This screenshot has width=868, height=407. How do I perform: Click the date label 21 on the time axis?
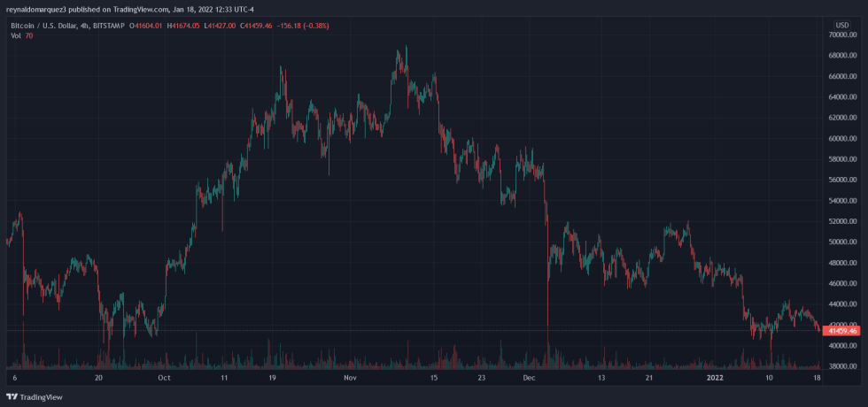(x=649, y=379)
